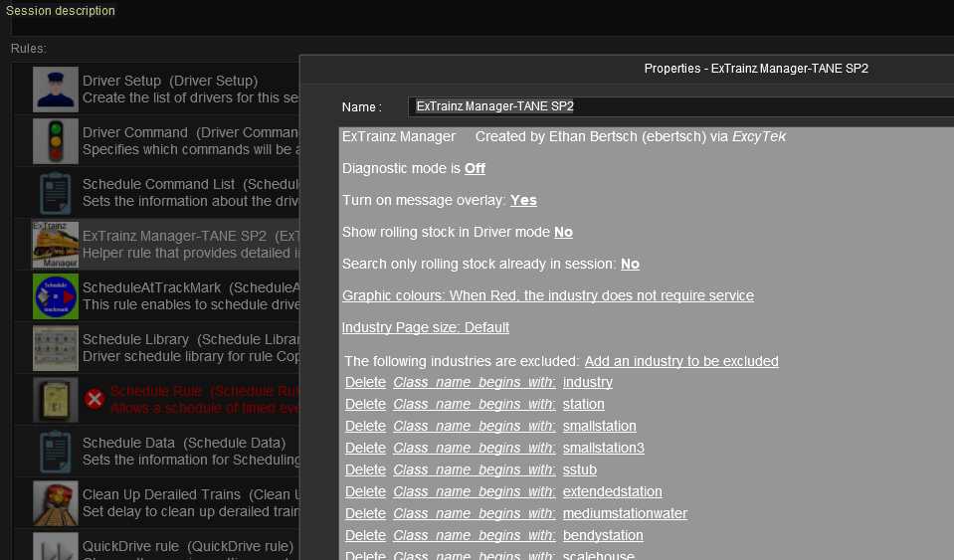
Task: Change 'Class name begins with' for bendystation
Action: point(474,536)
